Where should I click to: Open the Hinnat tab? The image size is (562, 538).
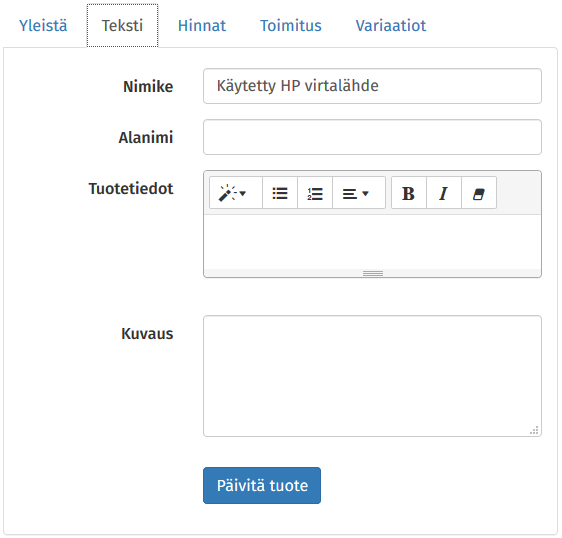[x=202, y=26]
